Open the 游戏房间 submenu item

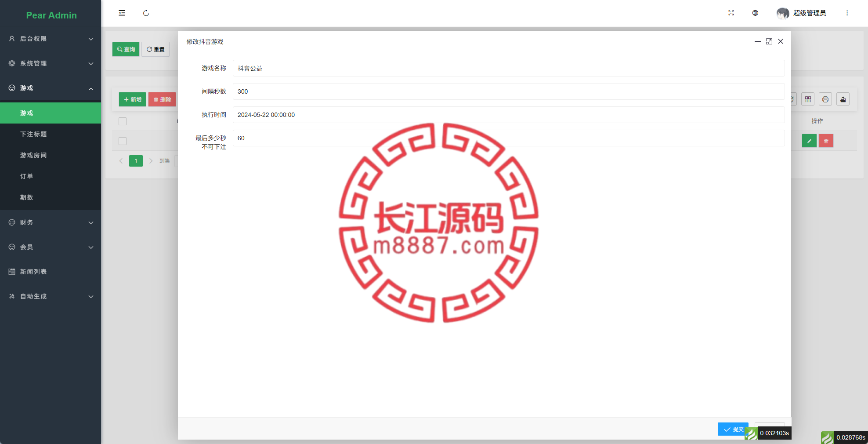coord(51,155)
